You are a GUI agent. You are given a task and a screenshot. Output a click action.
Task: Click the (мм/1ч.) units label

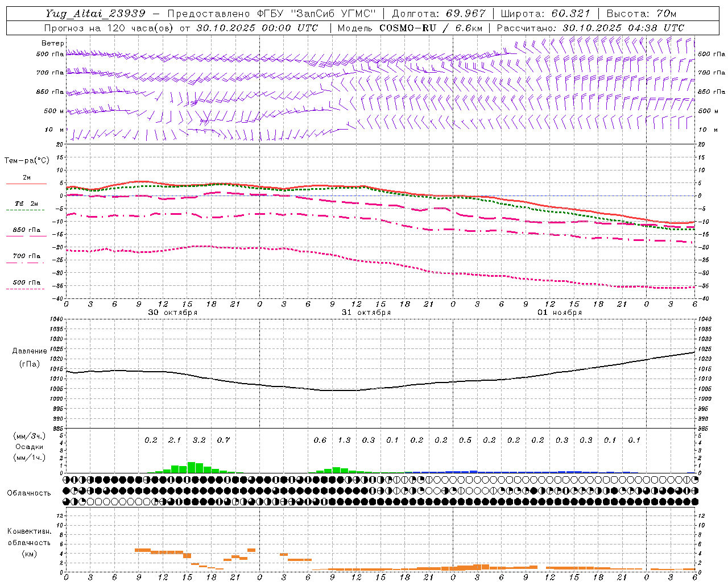[30, 458]
